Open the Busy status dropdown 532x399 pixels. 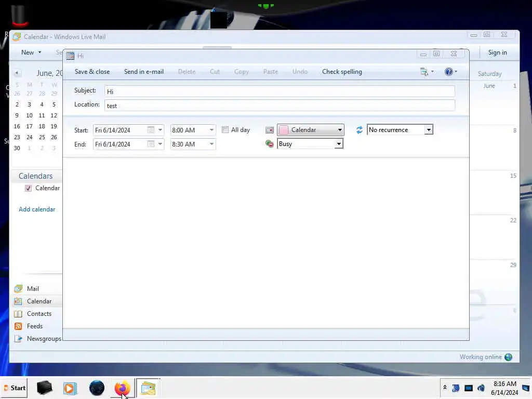point(310,144)
